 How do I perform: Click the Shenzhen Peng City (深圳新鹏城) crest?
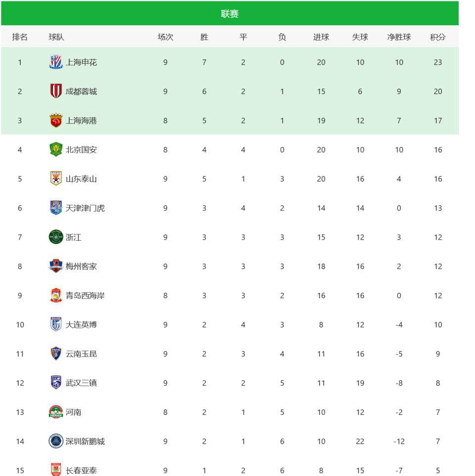click(x=56, y=441)
